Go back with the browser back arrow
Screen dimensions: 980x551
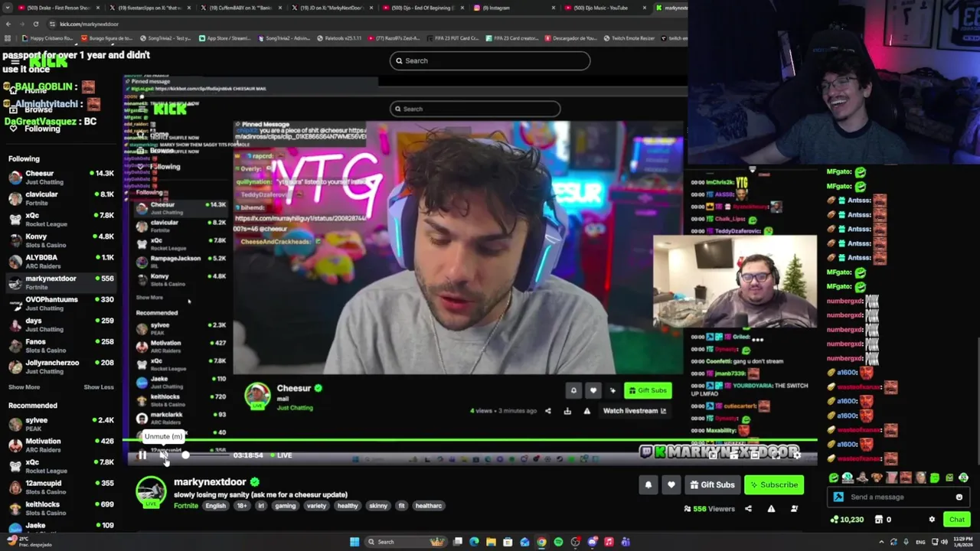[x=8, y=24]
